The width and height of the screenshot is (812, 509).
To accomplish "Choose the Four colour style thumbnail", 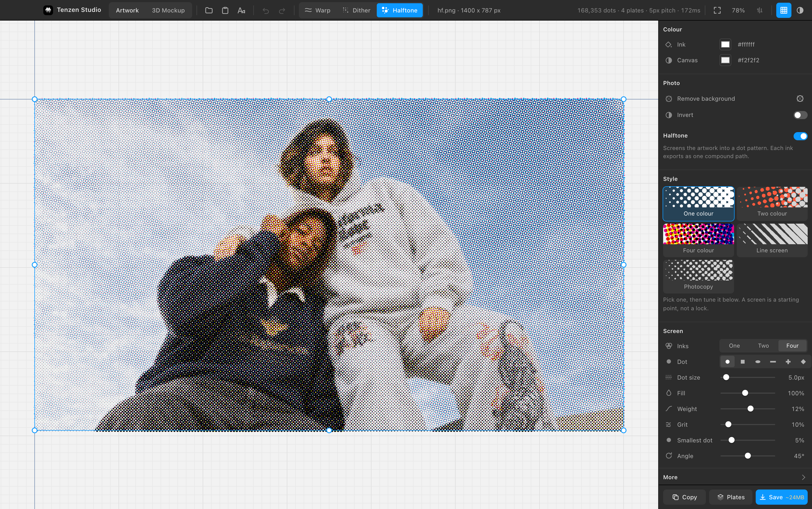I will pyautogui.click(x=698, y=240).
